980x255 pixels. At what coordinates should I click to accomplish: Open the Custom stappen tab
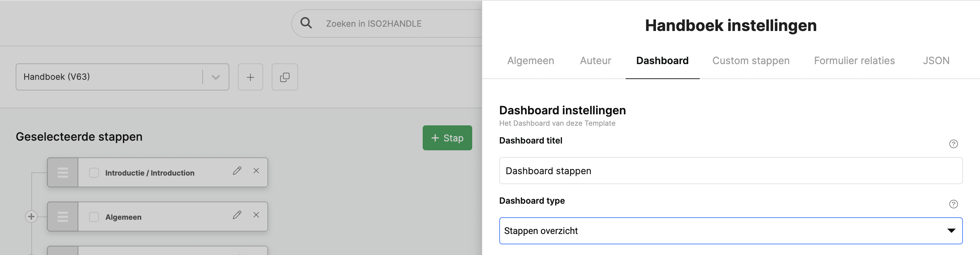(751, 61)
